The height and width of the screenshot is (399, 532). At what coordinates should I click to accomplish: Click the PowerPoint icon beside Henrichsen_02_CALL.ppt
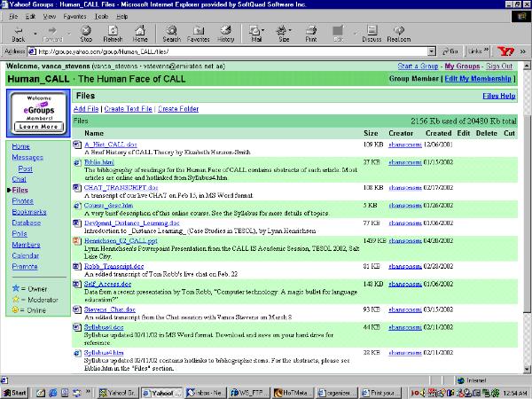coord(77,241)
